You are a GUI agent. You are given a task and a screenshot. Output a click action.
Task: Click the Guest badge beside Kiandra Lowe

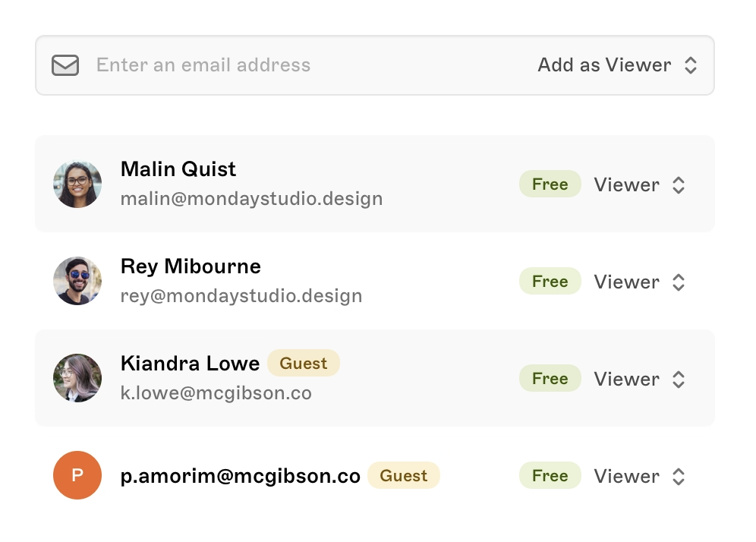tap(303, 364)
